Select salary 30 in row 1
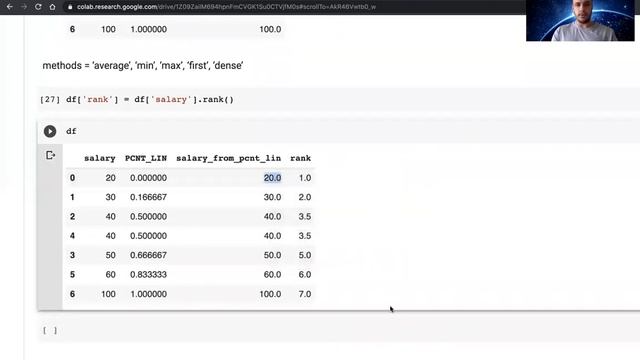This screenshot has width=640, height=360. tap(110, 197)
